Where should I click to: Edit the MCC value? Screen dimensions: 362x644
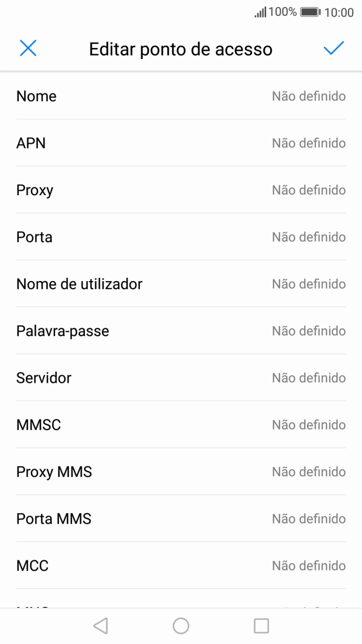(181, 566)
